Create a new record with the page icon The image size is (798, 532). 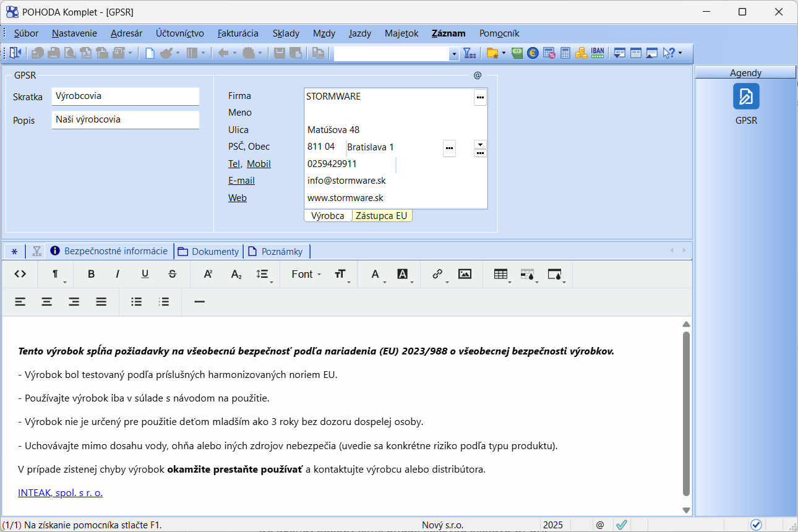tap(150, 53)
